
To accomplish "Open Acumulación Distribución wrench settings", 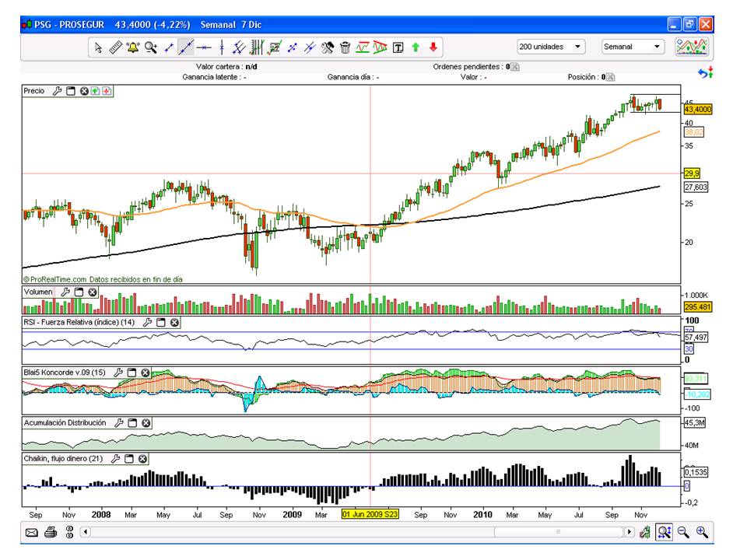I will pos(119,423).
